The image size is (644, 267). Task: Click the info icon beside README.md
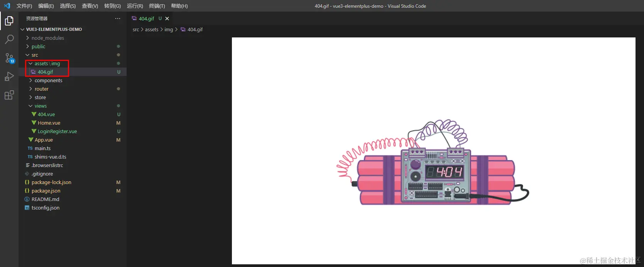click(x=27, y=199)
